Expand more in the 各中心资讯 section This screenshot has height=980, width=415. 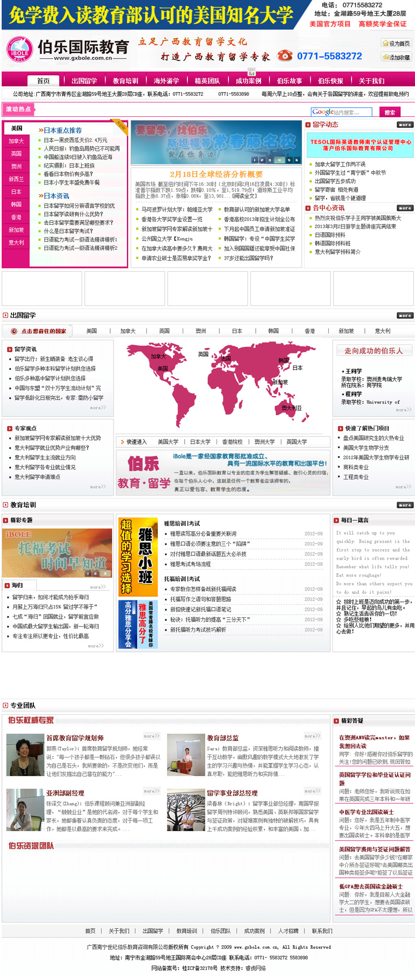[405, 208]
